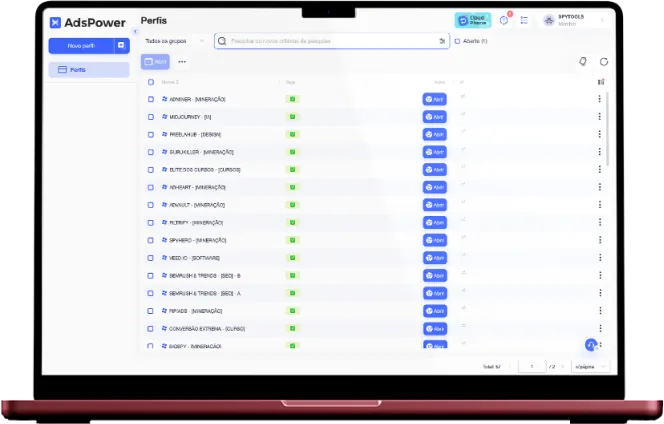Click the search magnifier icon

[222, 41]
